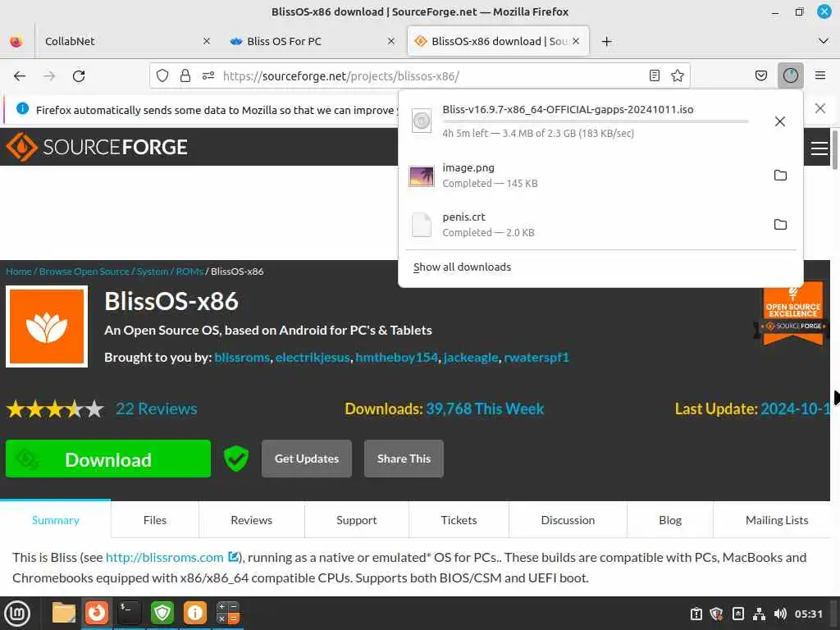Open the Blog tab
Image resolution: width=840 pixels, height=630 pixels.
(x=670, y=519)
